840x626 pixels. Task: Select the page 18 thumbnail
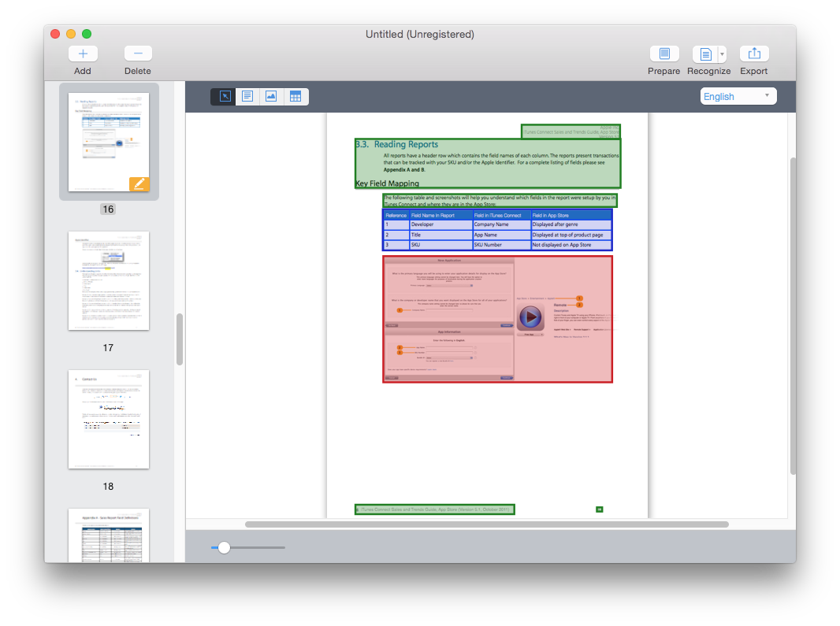(109, 419)
